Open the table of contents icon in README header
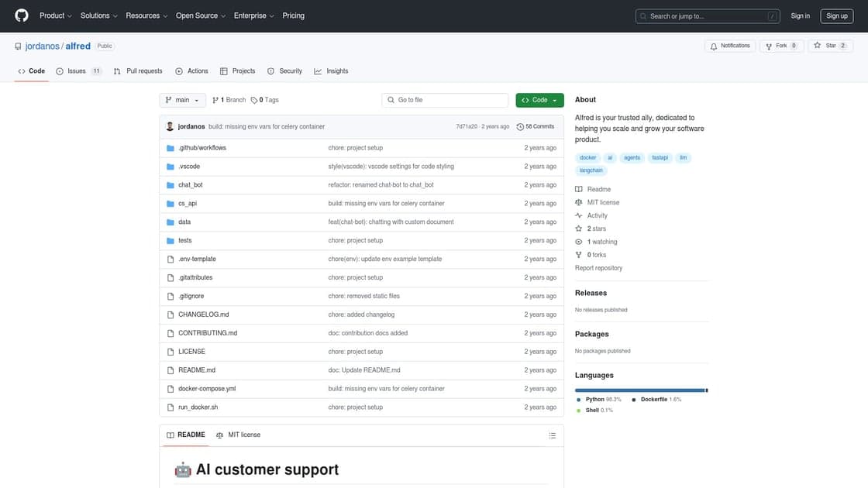868x488 pixels. [550, 434]
